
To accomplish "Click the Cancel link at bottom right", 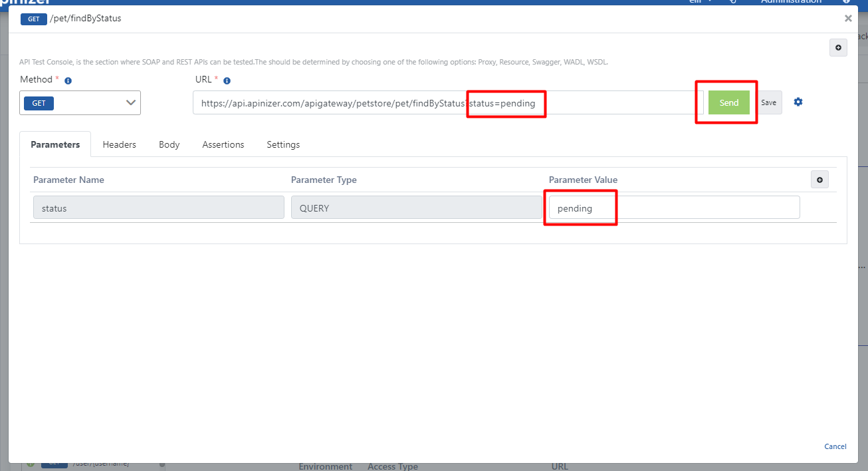I will pyautogui.click(x=835, y=446).
